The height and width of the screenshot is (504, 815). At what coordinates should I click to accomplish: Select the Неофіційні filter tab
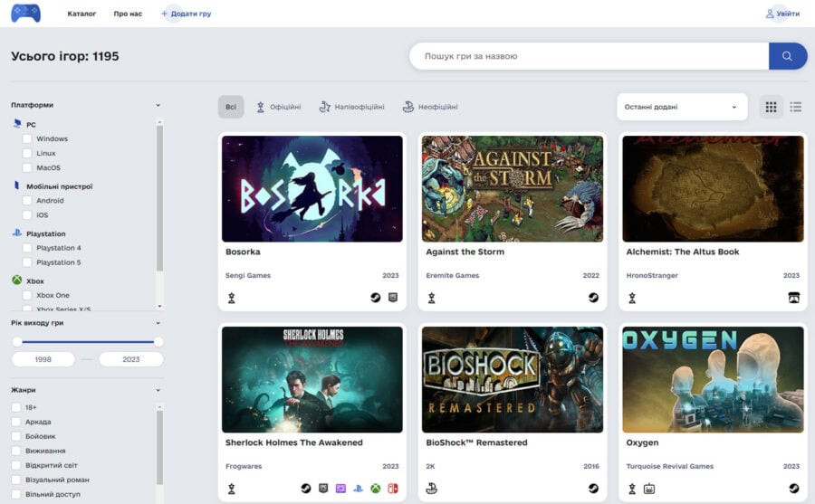430,107
